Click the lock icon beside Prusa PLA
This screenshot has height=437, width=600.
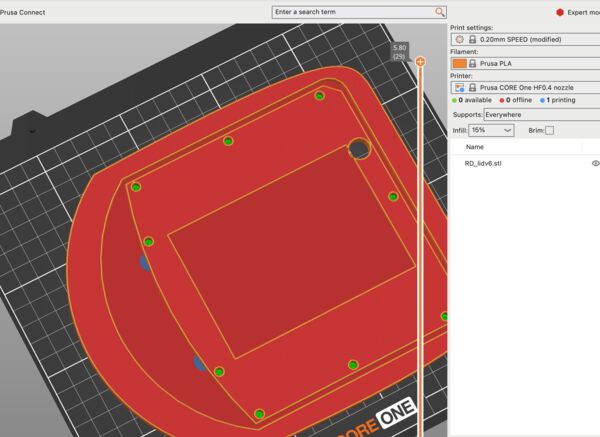coord(473,64)
